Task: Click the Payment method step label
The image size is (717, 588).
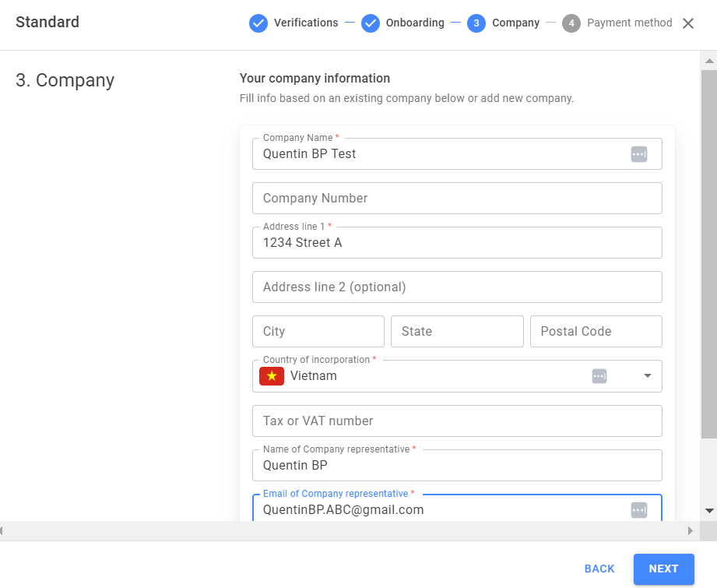Action: [x=630, y=23]
